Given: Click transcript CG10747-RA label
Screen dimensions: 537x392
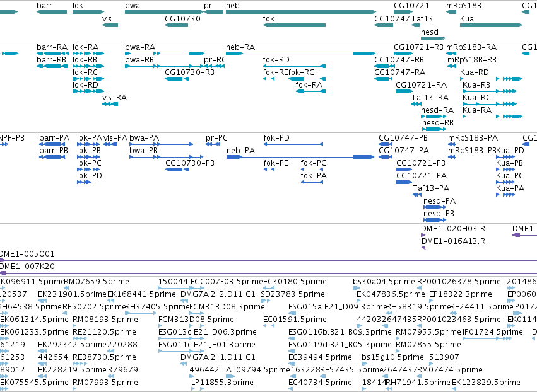Looking at the screenshot, I should tap(399, 72).
